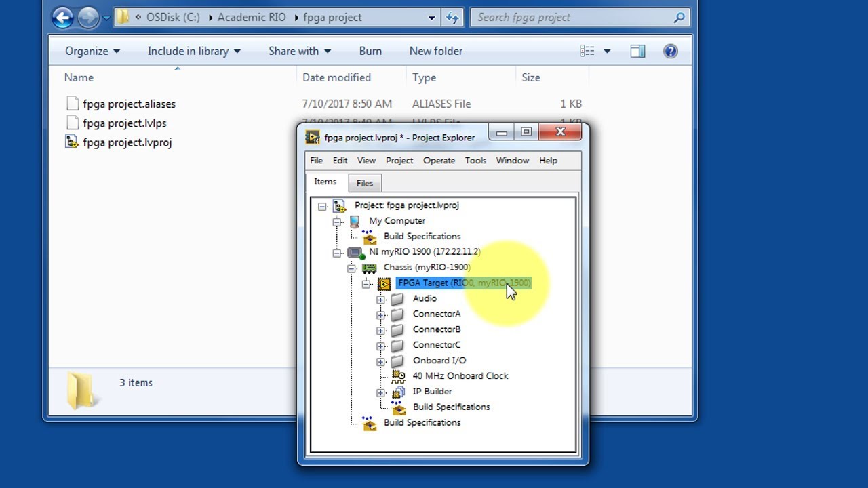Collapse the FPGA Target node
868x488 pixels.
pyautogui.click(x=367, y=284)
